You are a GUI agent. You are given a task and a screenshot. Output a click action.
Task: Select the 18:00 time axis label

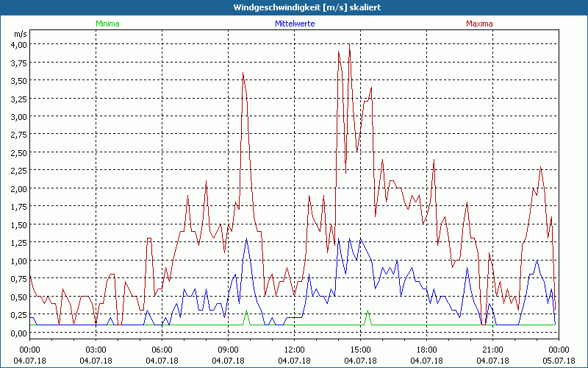[x=426, y=350]
